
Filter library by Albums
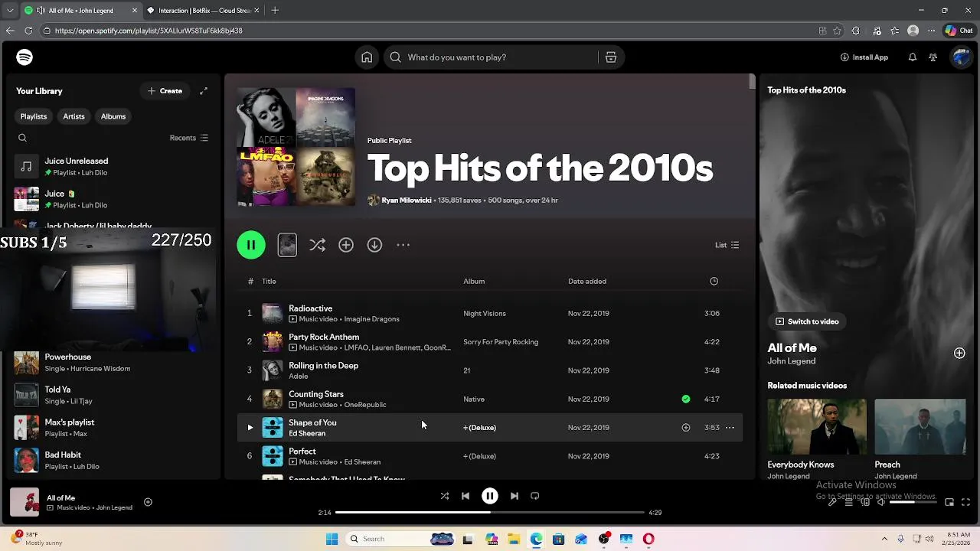click(x=113, y=116)
